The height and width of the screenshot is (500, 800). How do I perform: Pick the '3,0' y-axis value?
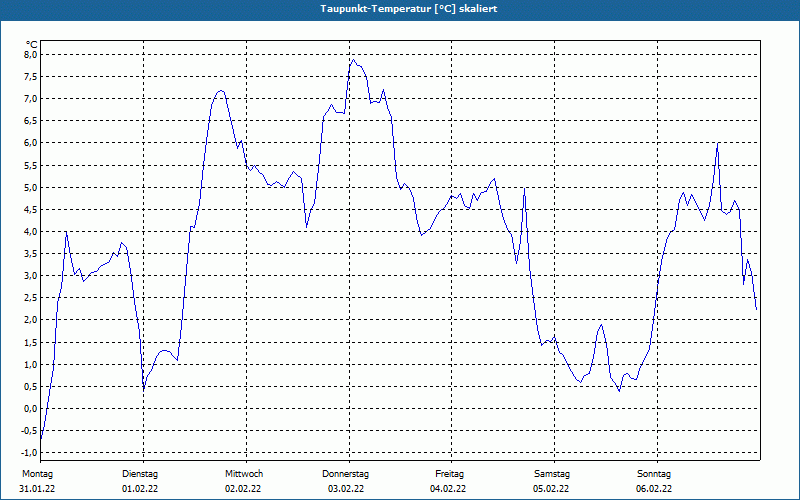(31, 276)
